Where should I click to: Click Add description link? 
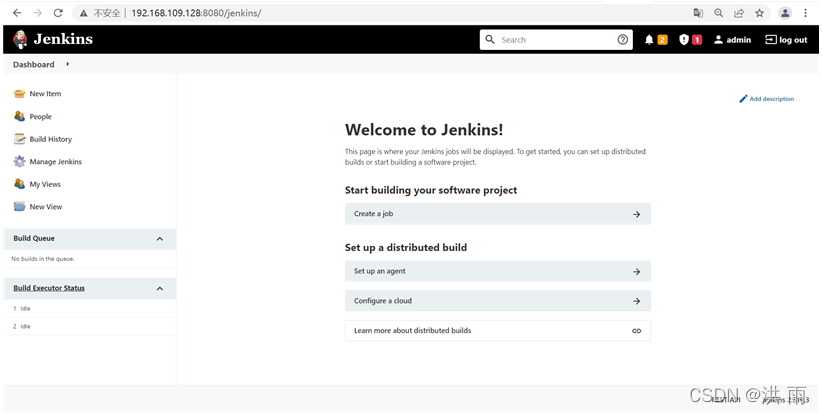pyautogui.click(x=772, y=99)
